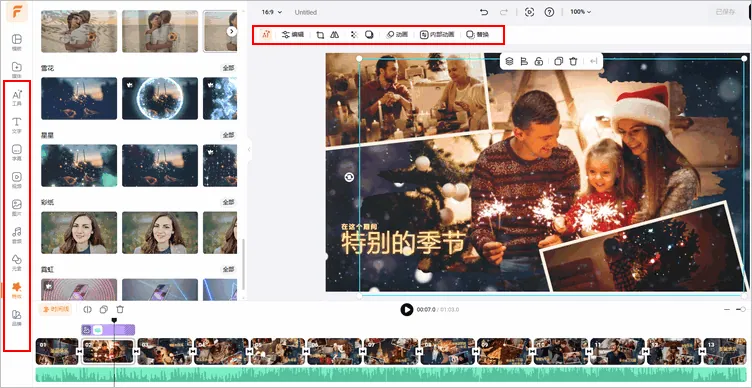Open the Elements (元素) sidebar panel

pos(17,262)
